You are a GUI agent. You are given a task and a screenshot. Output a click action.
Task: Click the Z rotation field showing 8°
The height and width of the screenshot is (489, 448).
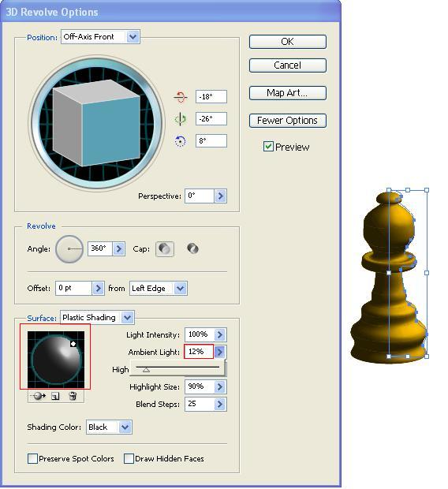point(211,141)
